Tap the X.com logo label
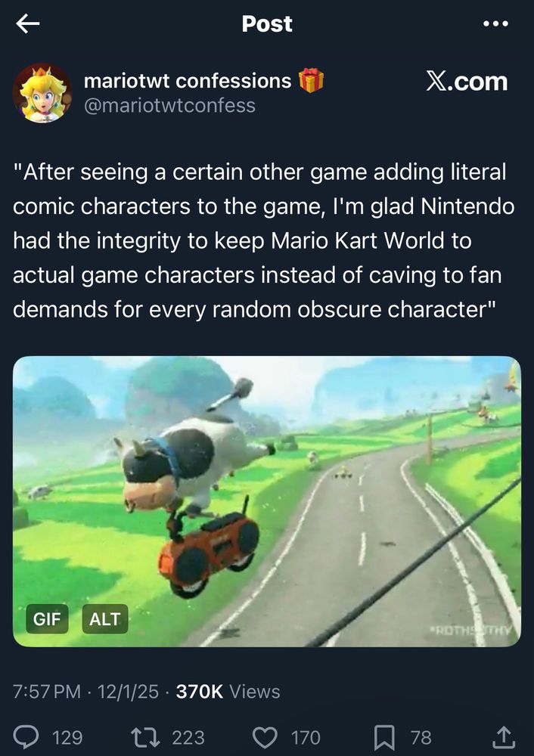This screenshot has height=756, width=534. tap(467, 82)
